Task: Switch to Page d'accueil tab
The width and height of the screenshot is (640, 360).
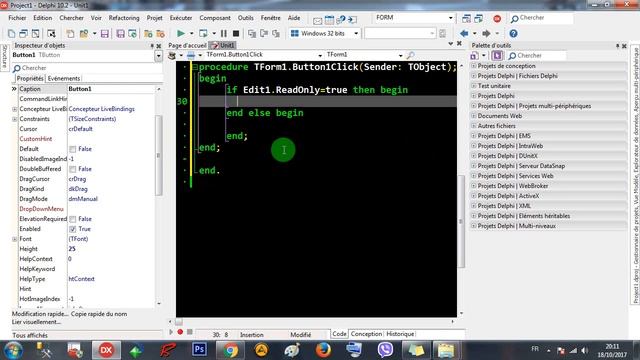Action: point(187,45)
